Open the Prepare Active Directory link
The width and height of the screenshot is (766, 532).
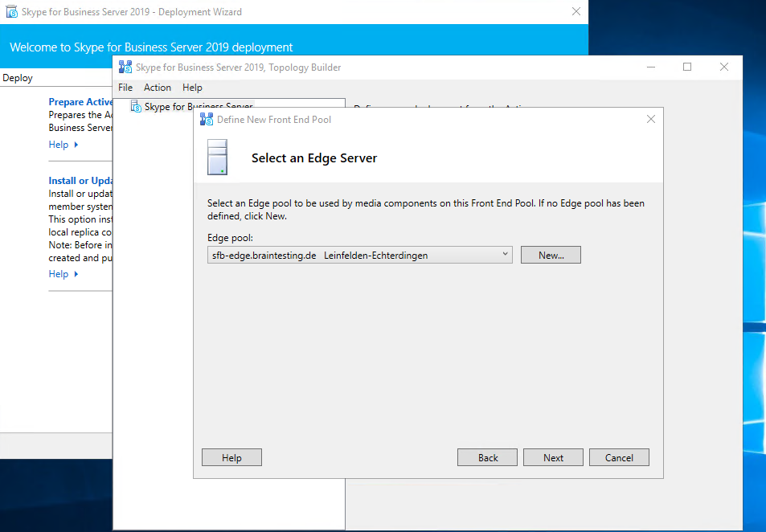(x=80, y=102)
